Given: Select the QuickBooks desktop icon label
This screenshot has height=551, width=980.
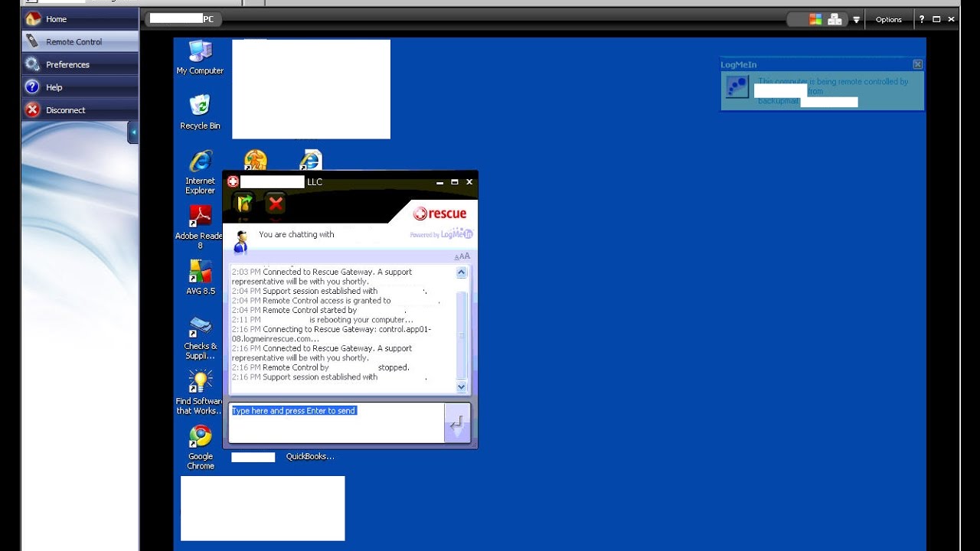Looking at the screenshot, I should tap(310, 456).
